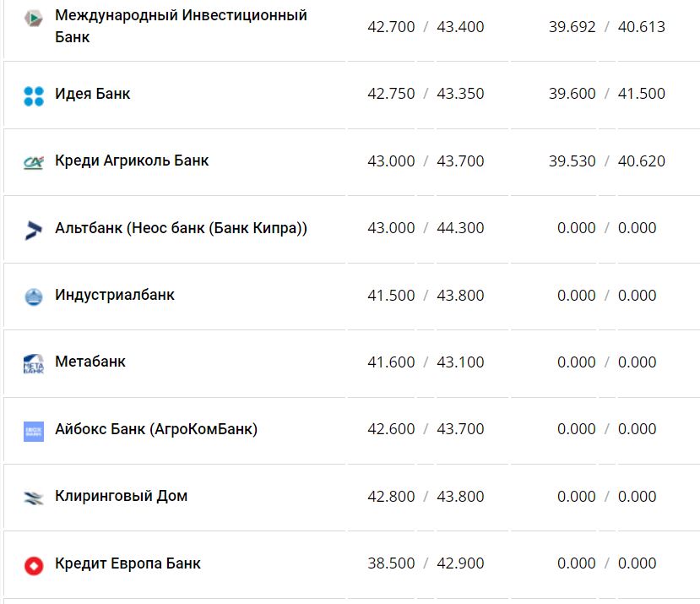Click Креди Агриколь rate 39.530
Screen dimensions: 700x604
point(572,161)
